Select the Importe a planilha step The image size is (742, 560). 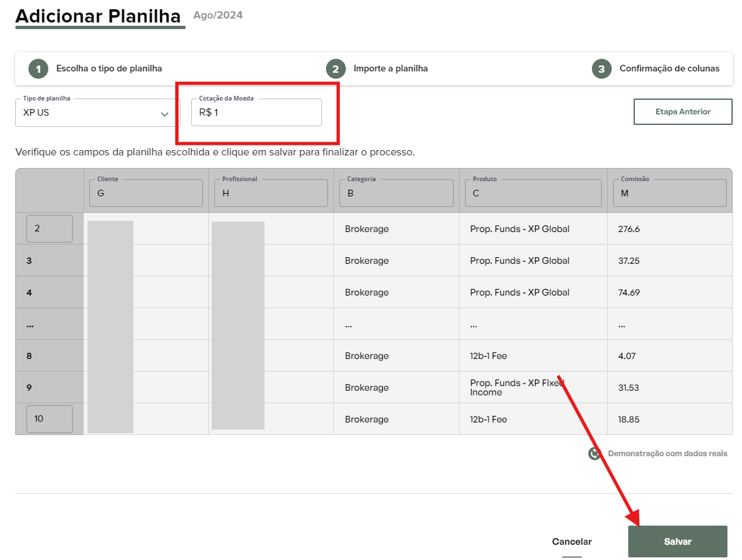pos(390,69)
